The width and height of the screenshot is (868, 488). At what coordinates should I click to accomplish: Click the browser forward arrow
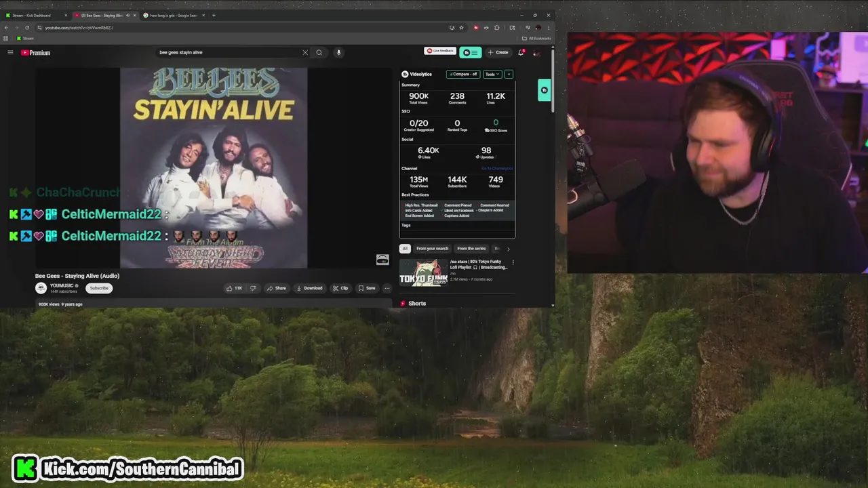pos(17,28)
